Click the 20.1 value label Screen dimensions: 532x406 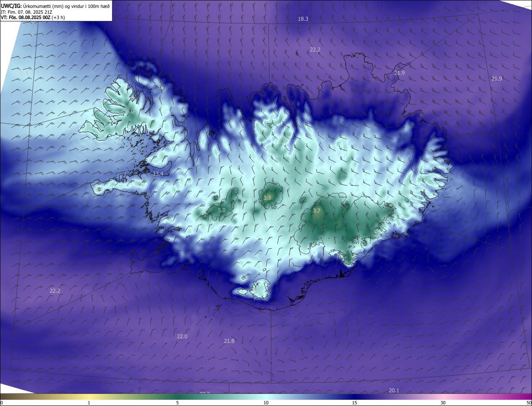pos(394,390)
